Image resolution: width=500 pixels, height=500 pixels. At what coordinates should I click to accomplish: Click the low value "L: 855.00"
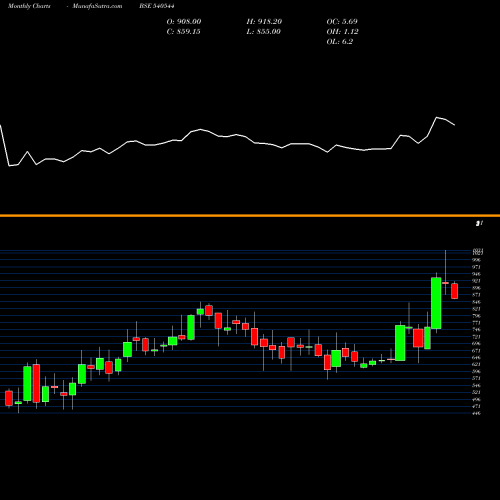coord(263,32)
